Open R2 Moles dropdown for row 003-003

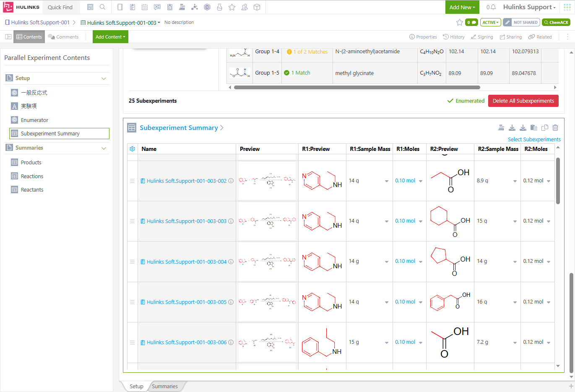[549, 221]
